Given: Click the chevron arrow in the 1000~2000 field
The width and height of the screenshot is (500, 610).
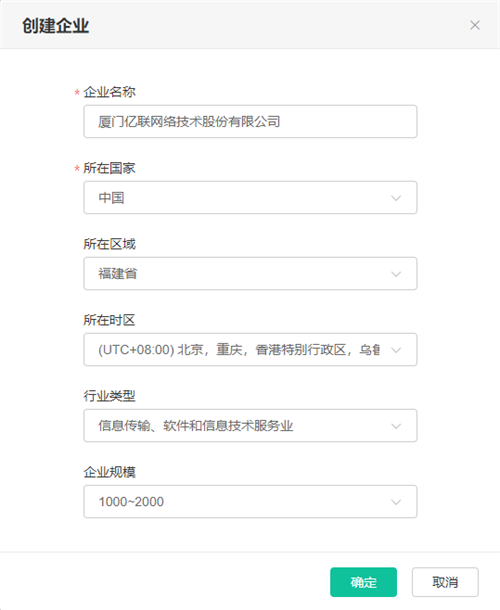Looking at the screenshot, I should tap(396, 502).
